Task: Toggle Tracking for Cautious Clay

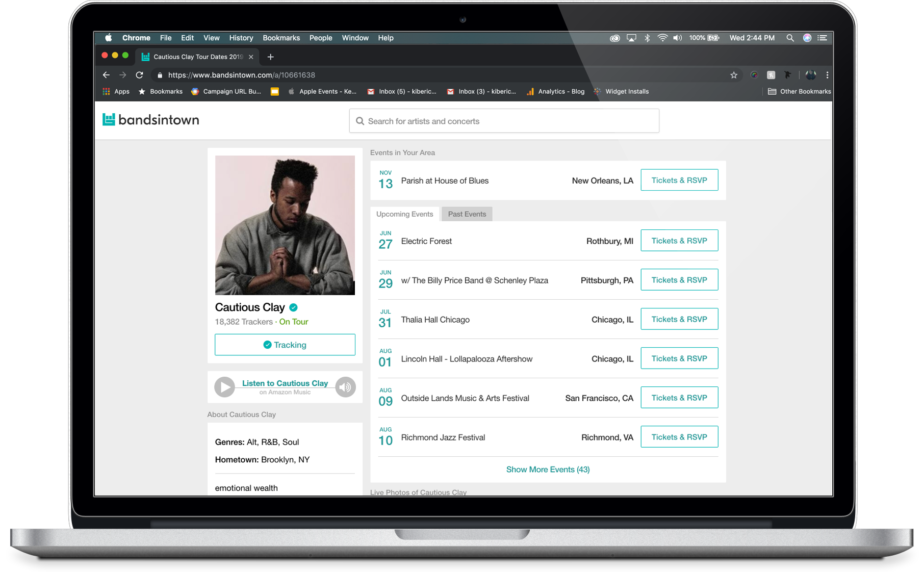Action: point(285,345)
